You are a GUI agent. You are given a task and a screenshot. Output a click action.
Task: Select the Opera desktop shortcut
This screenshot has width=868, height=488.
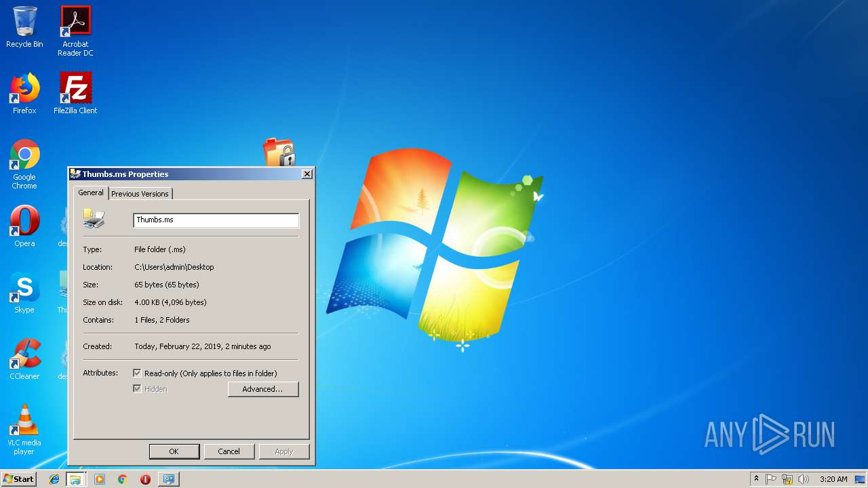(24, 226)
